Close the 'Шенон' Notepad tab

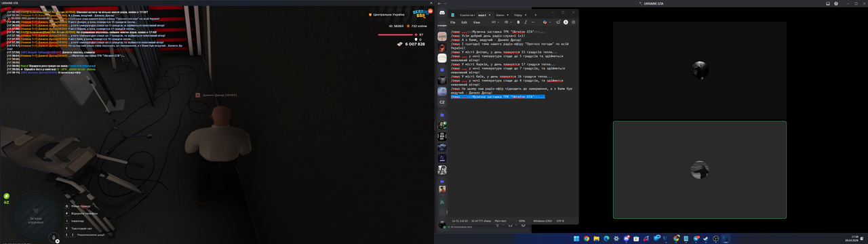click(x=508, y=15)
